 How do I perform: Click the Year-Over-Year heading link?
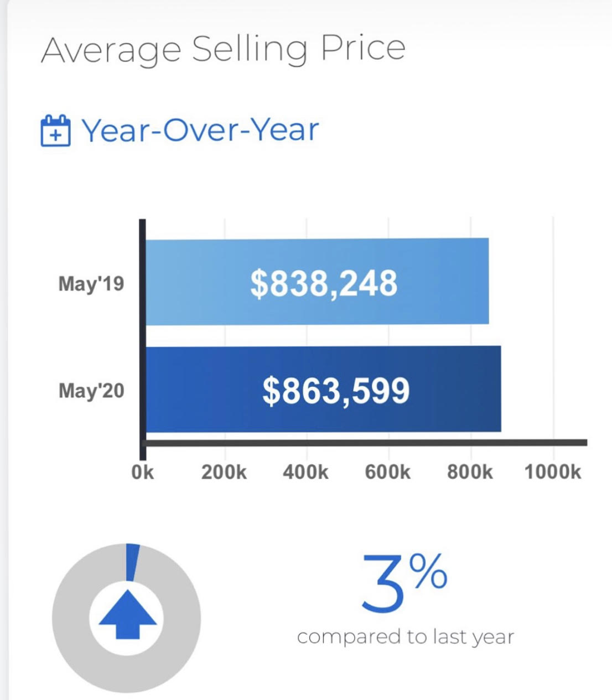[200, 131]
